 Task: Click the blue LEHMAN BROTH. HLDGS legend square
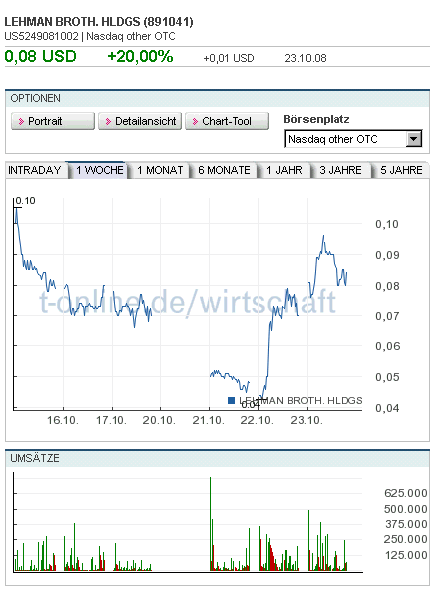(x=232, y=400)
